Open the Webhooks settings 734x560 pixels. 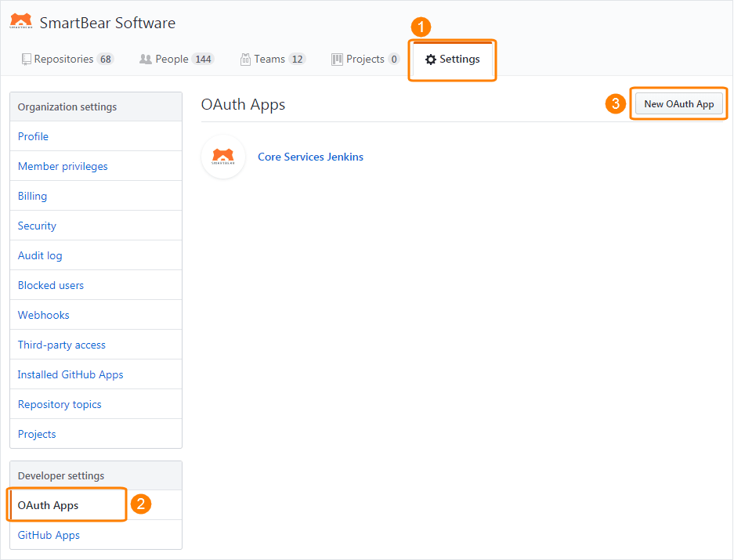pos(43,315)
